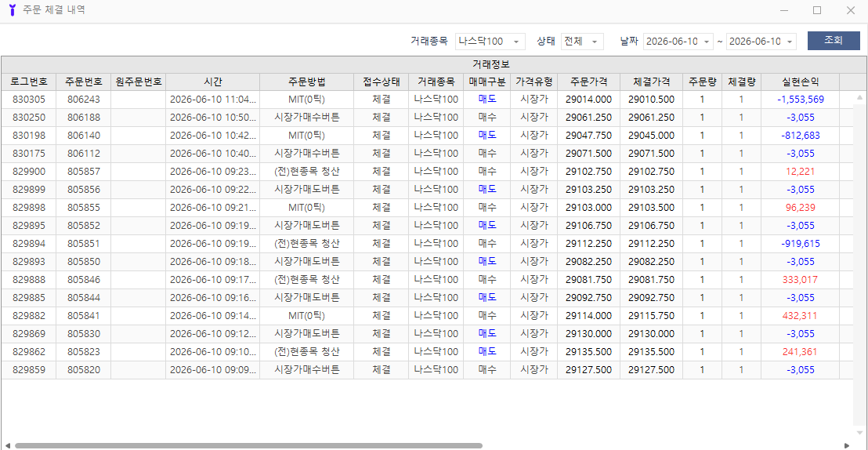Click the 조회 search button
Screen dimensions: 868x450
(834, 41)
